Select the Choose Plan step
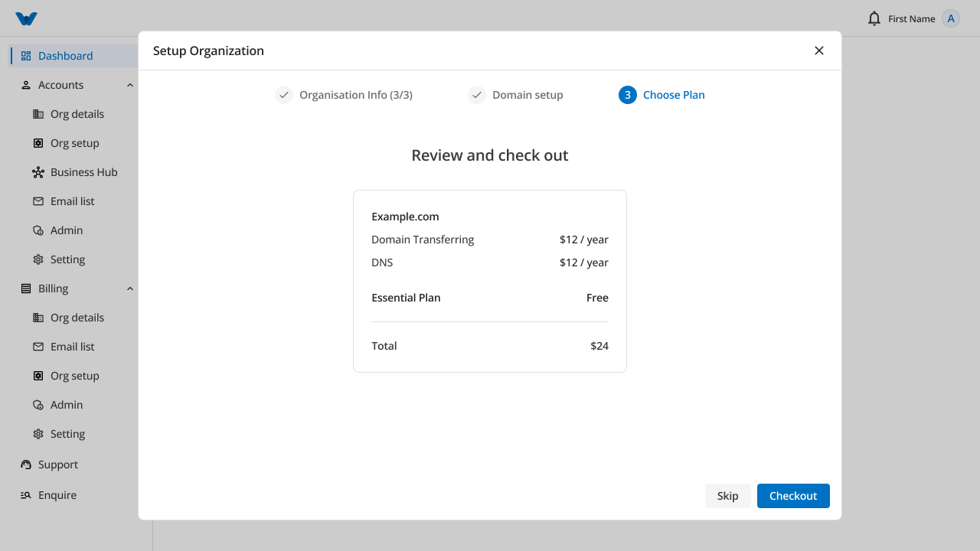 (x=661, y=95)
